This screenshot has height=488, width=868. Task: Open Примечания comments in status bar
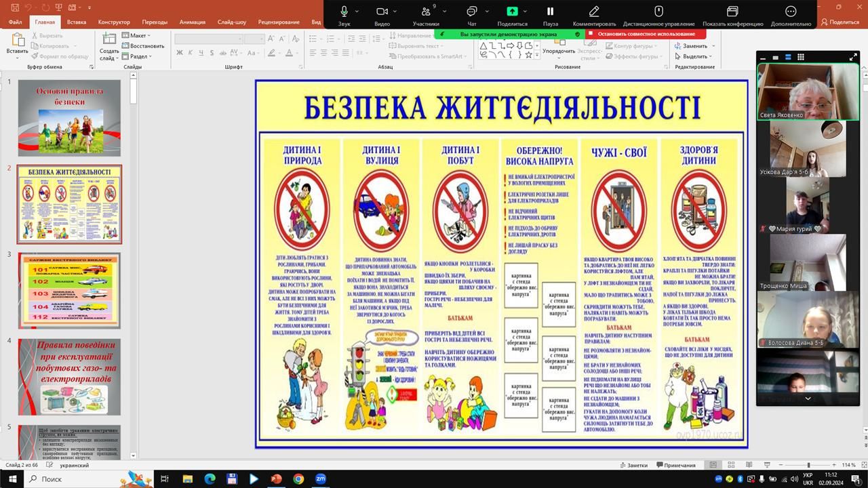pyautogui.click(x=676, y=466)
